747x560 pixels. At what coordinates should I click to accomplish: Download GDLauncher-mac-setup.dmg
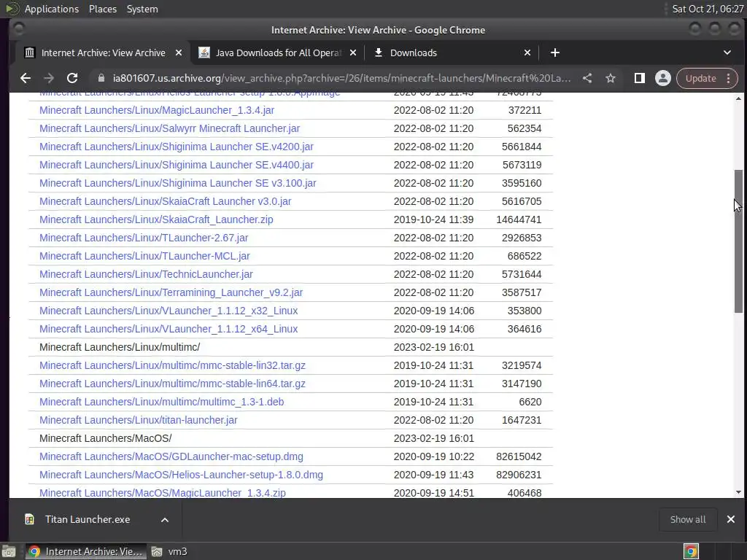coord(171,456)
